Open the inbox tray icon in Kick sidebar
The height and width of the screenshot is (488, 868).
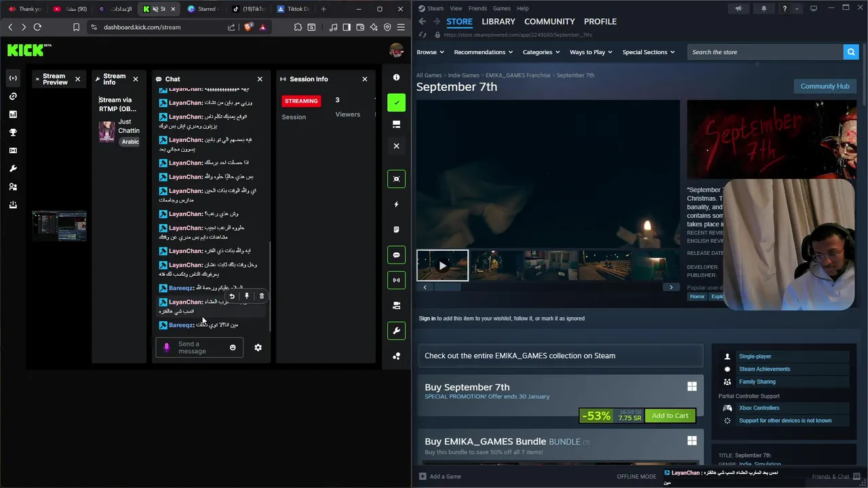tap(13, 205)
